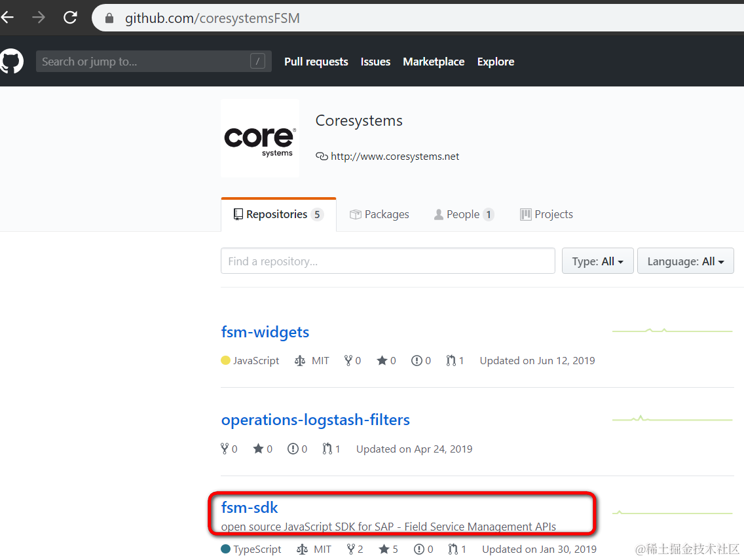
Task: Visit http://www.coresystems.net
Action: click(x=394, y=156)
